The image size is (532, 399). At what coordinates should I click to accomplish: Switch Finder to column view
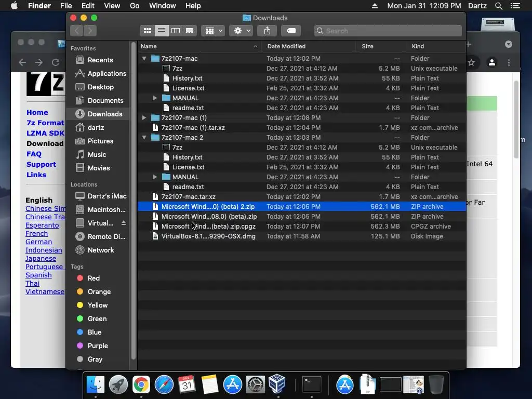click(176, 31)
